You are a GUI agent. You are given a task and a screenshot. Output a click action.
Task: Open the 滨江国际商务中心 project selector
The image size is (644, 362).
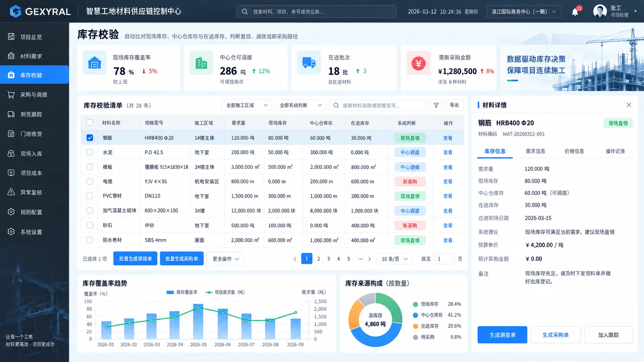(524, 12)
